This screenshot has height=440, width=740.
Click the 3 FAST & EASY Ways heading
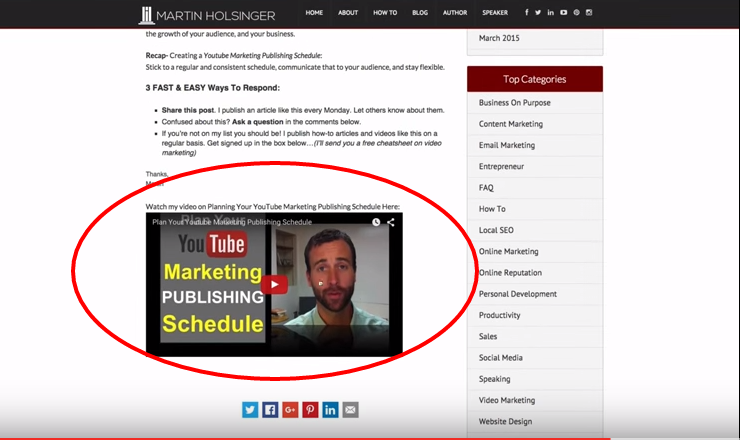212,88
